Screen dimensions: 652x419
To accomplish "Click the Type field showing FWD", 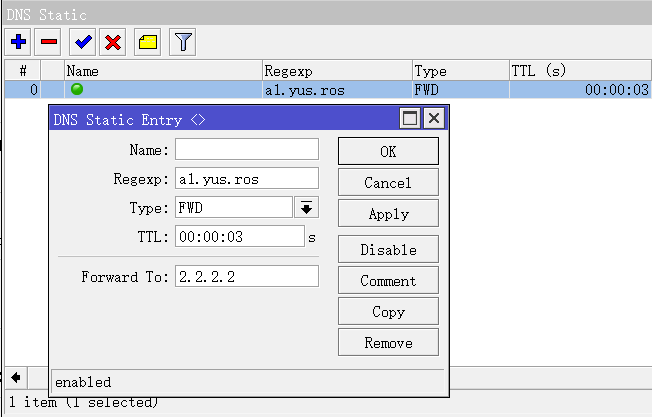I will (233, 207).
